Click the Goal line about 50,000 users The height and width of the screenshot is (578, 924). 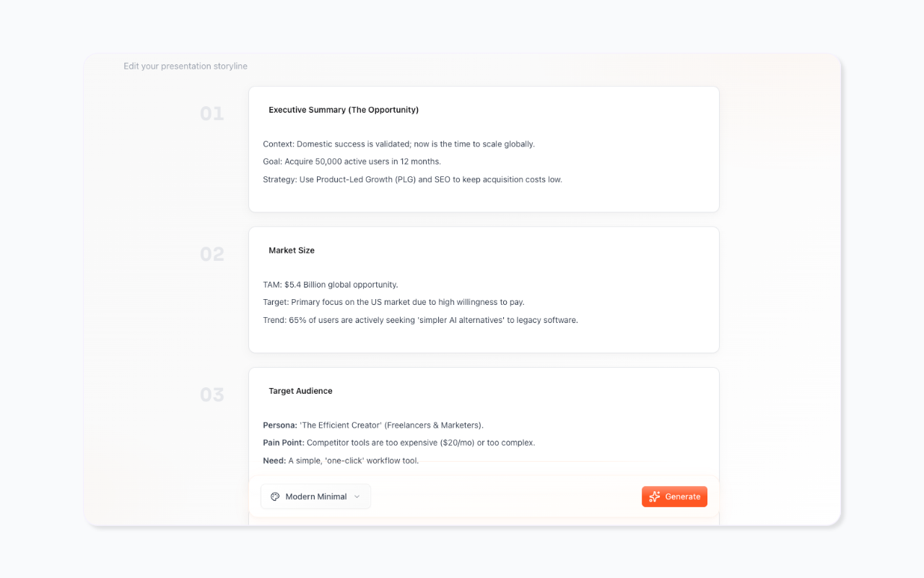pyautogui.click(x=352, y=162)
